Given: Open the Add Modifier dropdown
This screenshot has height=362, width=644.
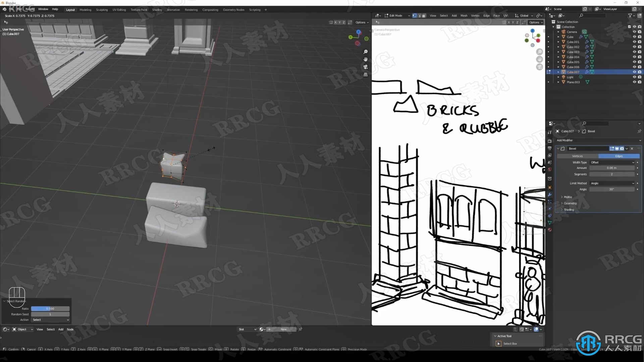Looking at the screenshot, I should pyautogui.click(x=598, y=140).
